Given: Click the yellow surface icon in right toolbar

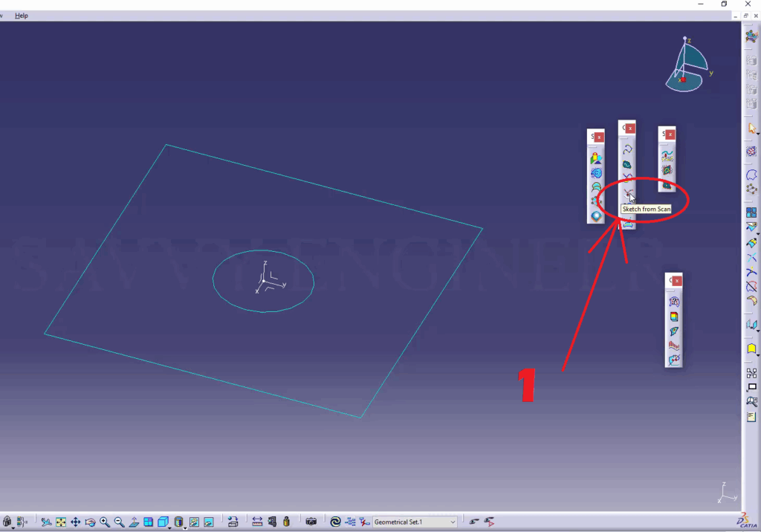Looking at the screenshot, I should pos(751,348).
